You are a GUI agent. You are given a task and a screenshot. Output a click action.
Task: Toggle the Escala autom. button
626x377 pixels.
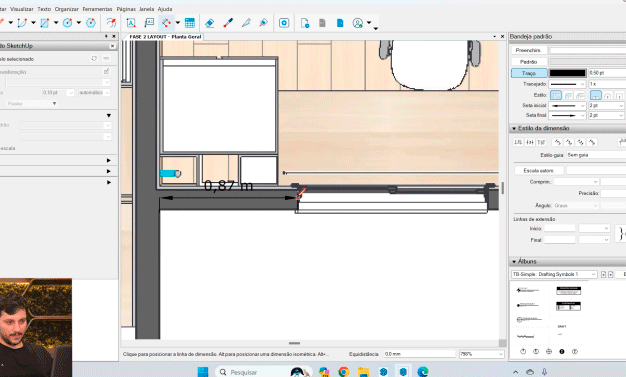[x=538, y=171]
